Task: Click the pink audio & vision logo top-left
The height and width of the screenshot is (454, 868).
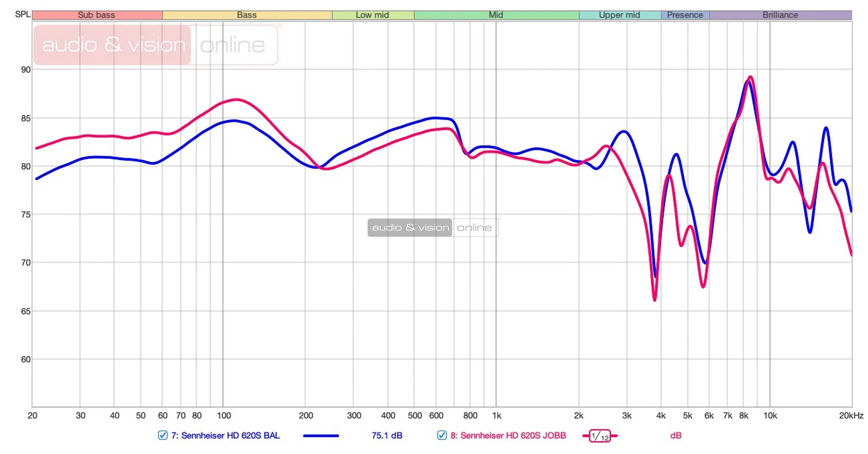Action: coord(113,45)
